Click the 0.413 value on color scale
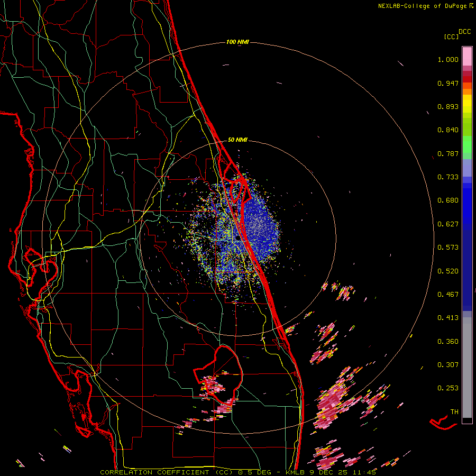This screenshot has width=476, height=476. click(448, 318)
